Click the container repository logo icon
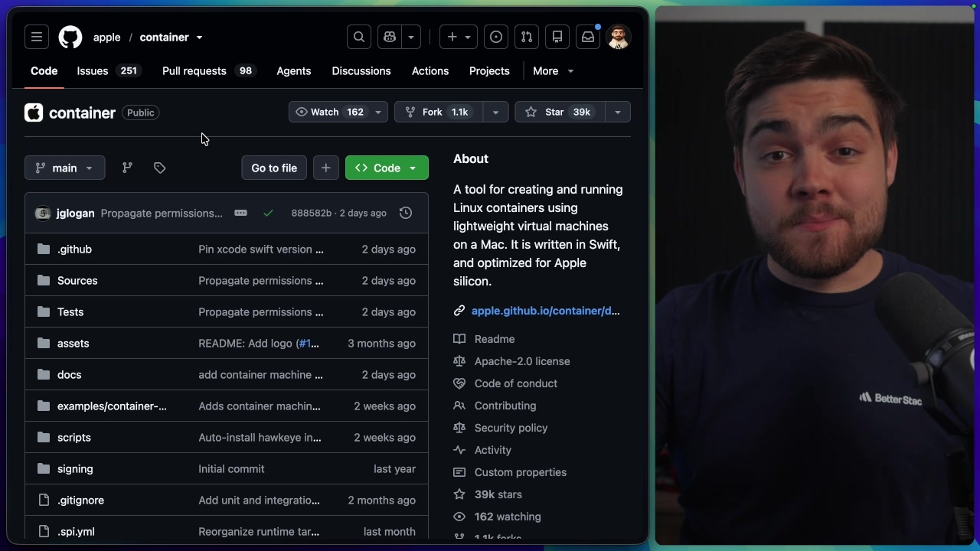980x551 pixels. [34, 112]
